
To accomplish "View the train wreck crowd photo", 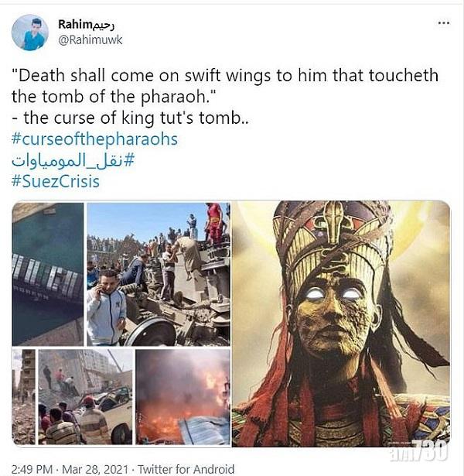I will click(159, 274).
